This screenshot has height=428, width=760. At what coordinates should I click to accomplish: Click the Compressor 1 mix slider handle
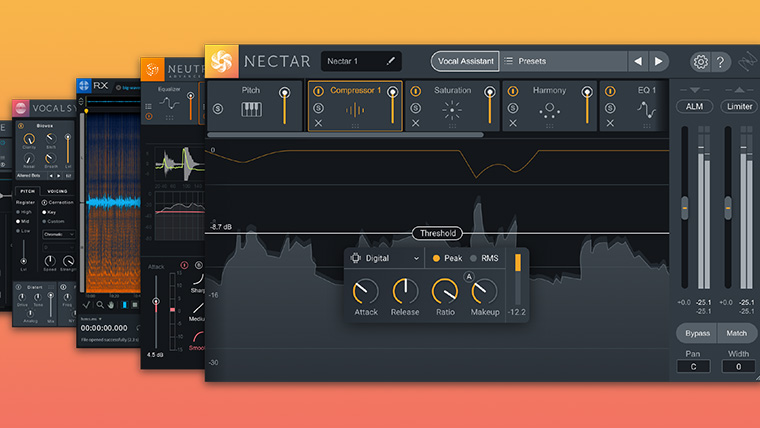coord(392,92)
